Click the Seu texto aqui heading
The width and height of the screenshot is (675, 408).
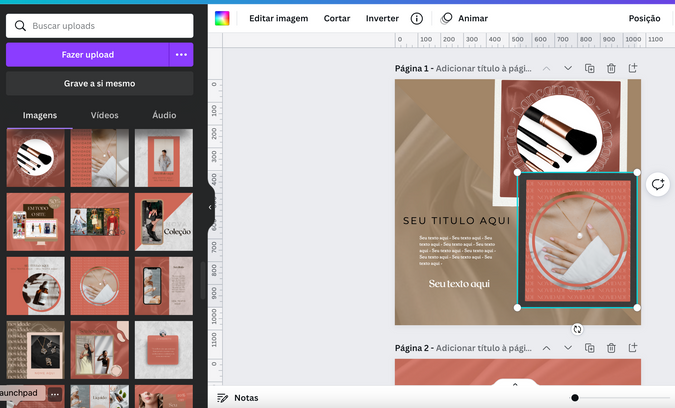[x=459, y=284]
